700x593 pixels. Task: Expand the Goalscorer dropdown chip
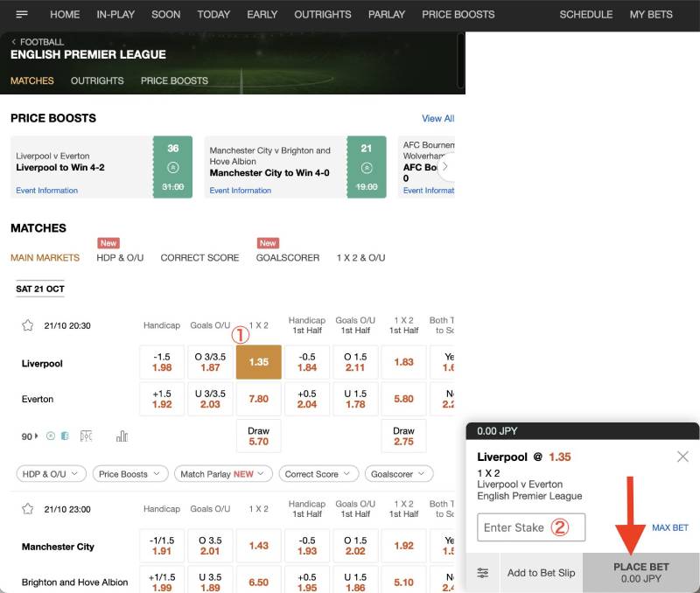(x=399, y=474)
